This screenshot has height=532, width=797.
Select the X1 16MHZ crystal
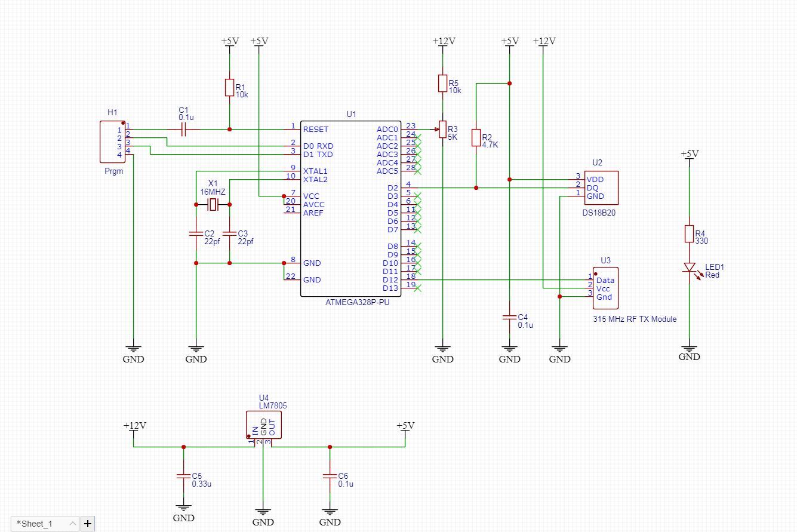pyautogui.click(x=213, y=205)
